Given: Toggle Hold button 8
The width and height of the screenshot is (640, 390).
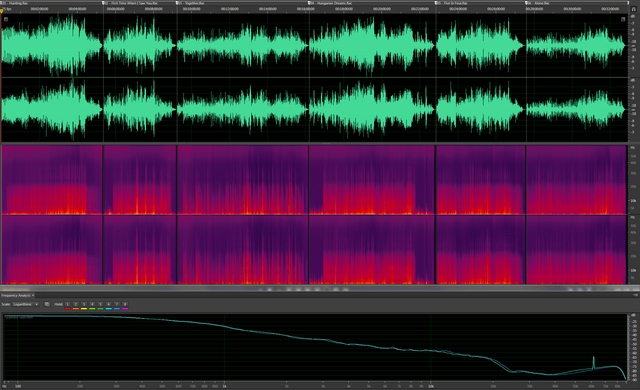Looking at the screenshot, I should coord(125,304).
